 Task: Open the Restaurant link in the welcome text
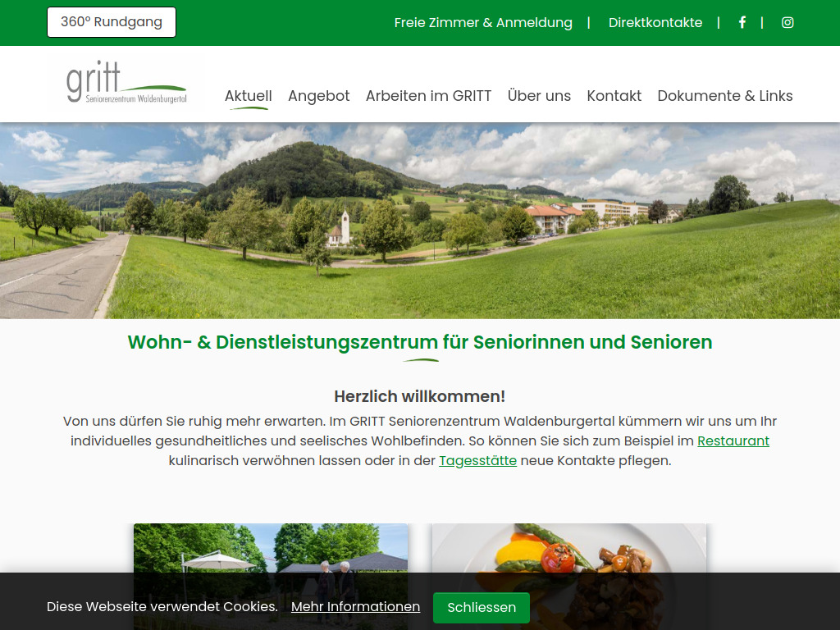733,441
